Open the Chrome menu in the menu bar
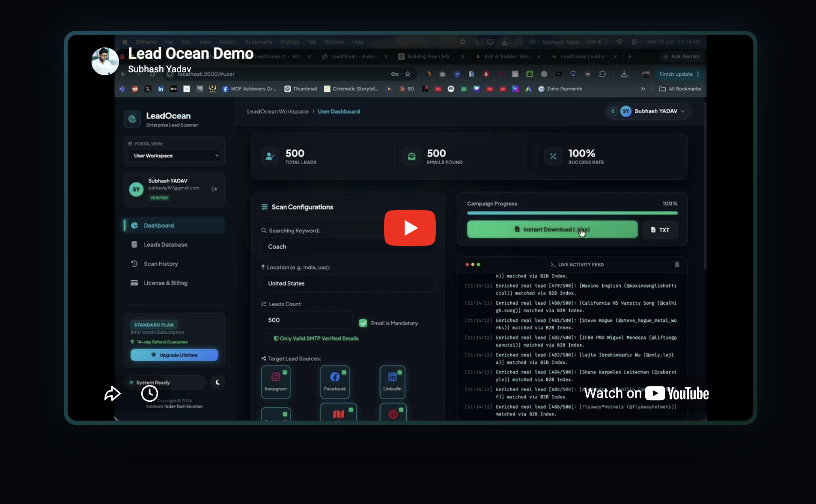The height and width of the screenshot is (504, 816). 146,42
